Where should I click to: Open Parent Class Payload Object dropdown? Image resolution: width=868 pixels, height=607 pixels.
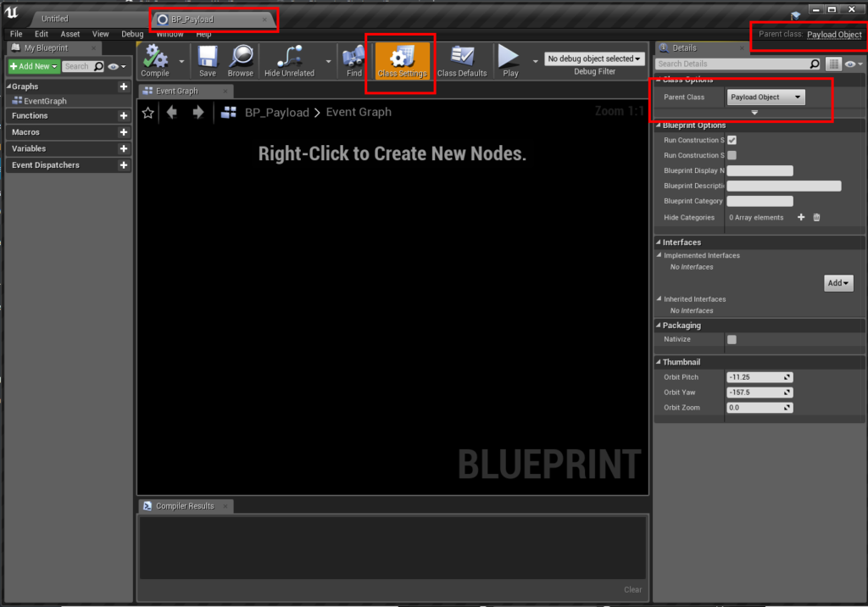coord(765,97)
